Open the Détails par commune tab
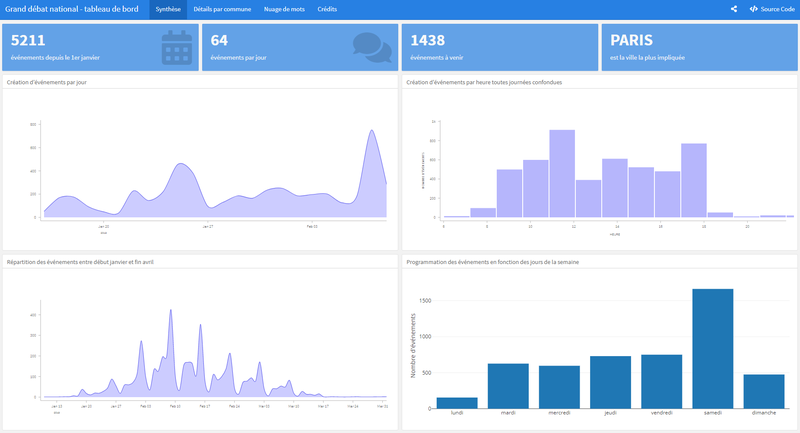The width and height of the screenshot is (800, 433). coord(222,9)
